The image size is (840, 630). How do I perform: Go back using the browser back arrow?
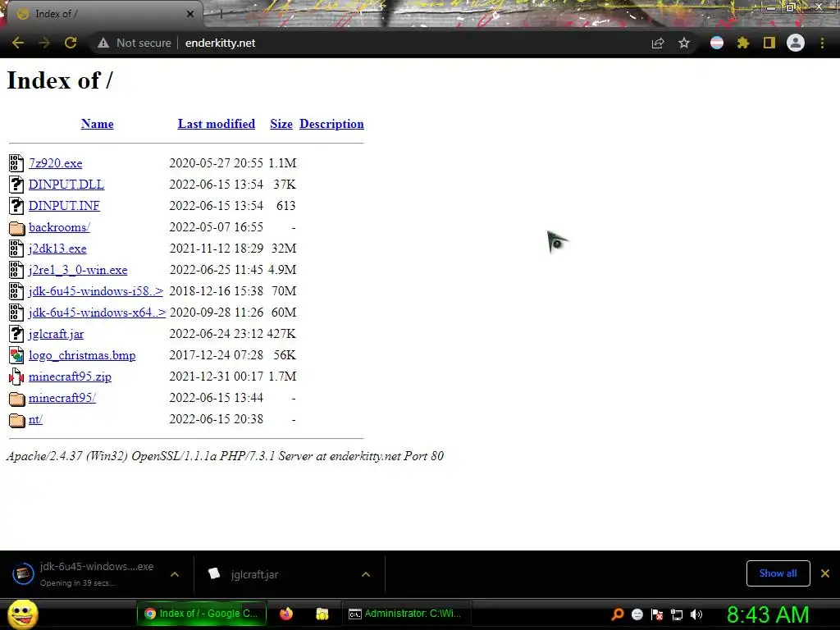coord(18,43)
